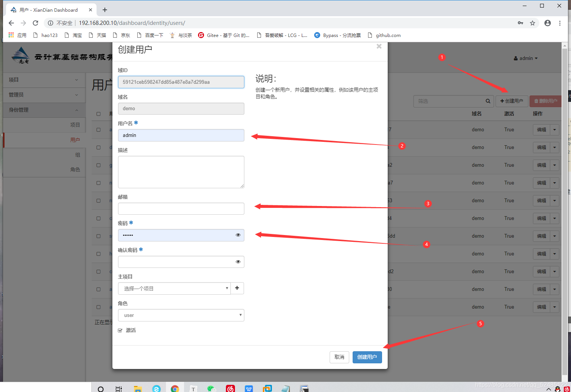Image resolution: width=571 pixels, height=392 pixels.
Task: Sort the table by 域名 column header
Action: [x=476, y=114]
